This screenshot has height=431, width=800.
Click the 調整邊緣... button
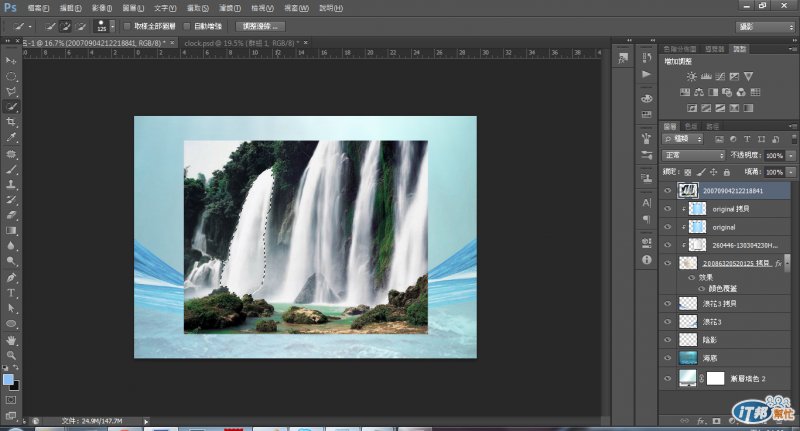tap(262, 25)
